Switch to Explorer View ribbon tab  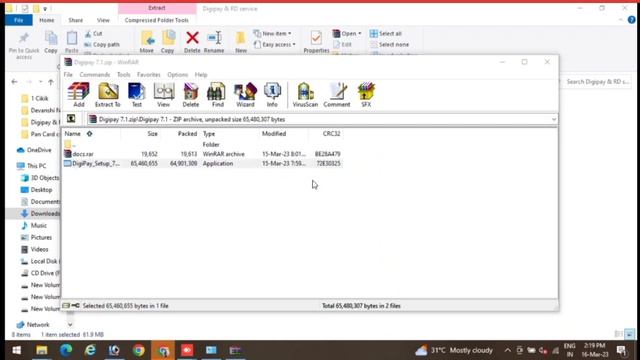click(103, 20)
